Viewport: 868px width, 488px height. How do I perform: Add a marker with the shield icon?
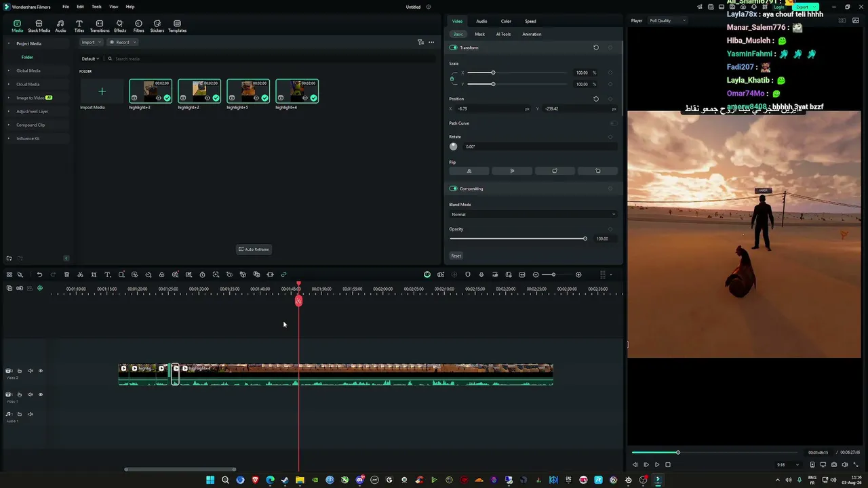coord(468,274)
